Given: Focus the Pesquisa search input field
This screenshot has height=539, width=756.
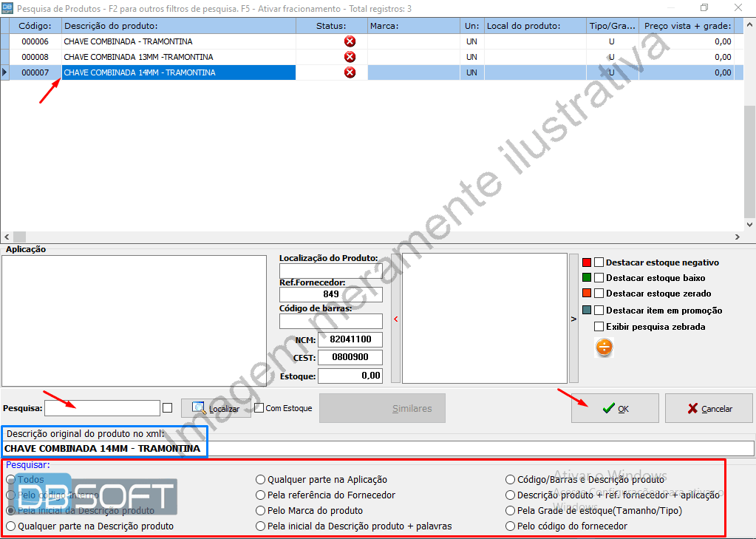Looking at the screenshot, I should tap(102, 408).
